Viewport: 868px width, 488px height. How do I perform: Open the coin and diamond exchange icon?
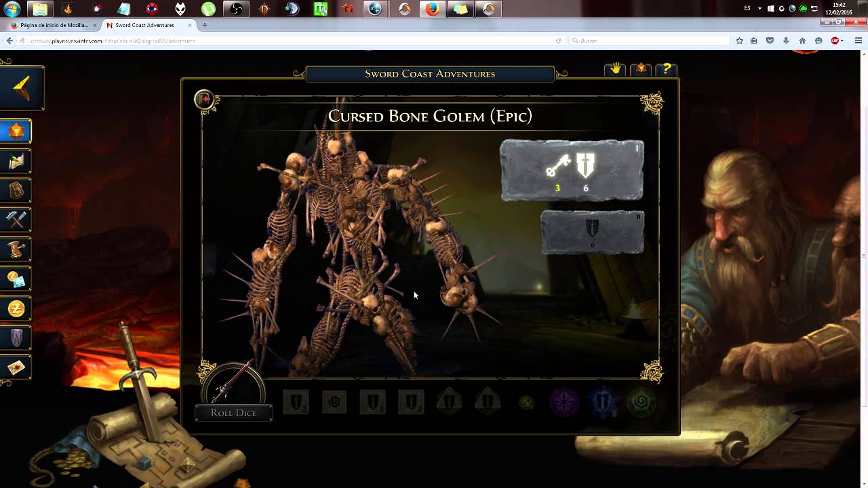(x=16, y=279)
